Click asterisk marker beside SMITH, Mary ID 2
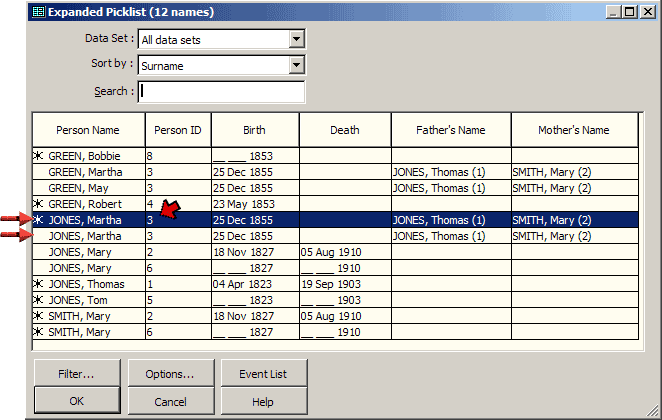The width and height of the screenshot is (662, 420). pos(39,316)
